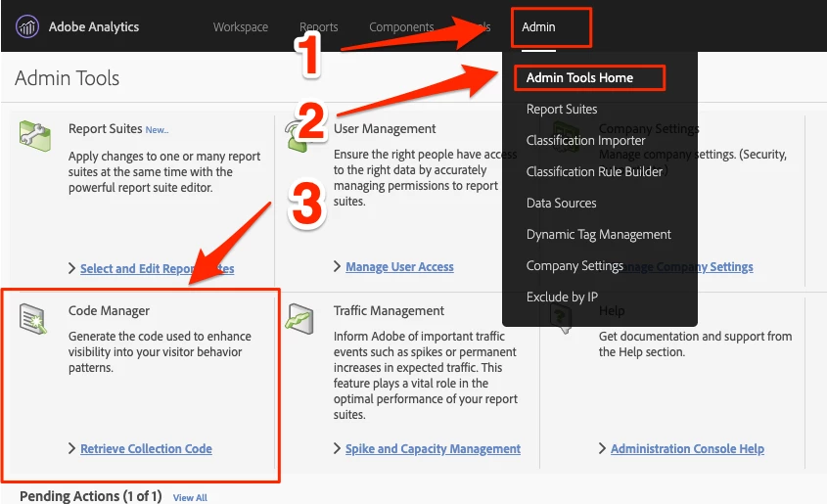Click Retrieve Collection Code link

pos(146,448)
